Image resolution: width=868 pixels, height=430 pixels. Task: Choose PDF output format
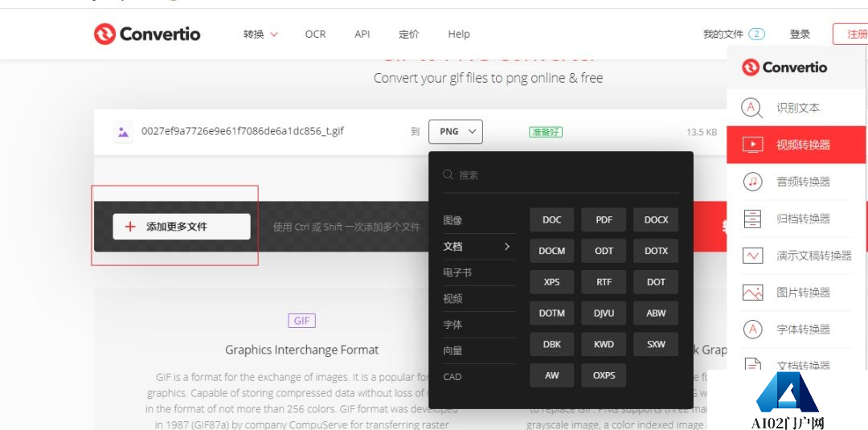point(604,219)
